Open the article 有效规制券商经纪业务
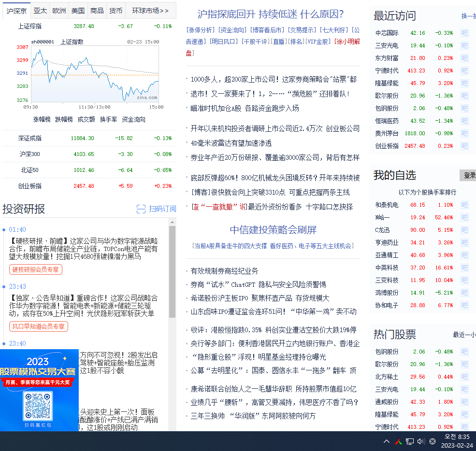476x451 pixels. 224,271
